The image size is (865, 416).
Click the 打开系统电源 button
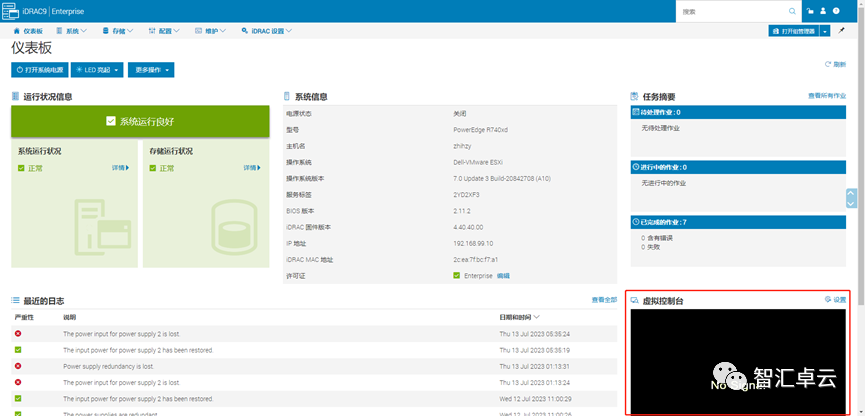click(40, 70)
